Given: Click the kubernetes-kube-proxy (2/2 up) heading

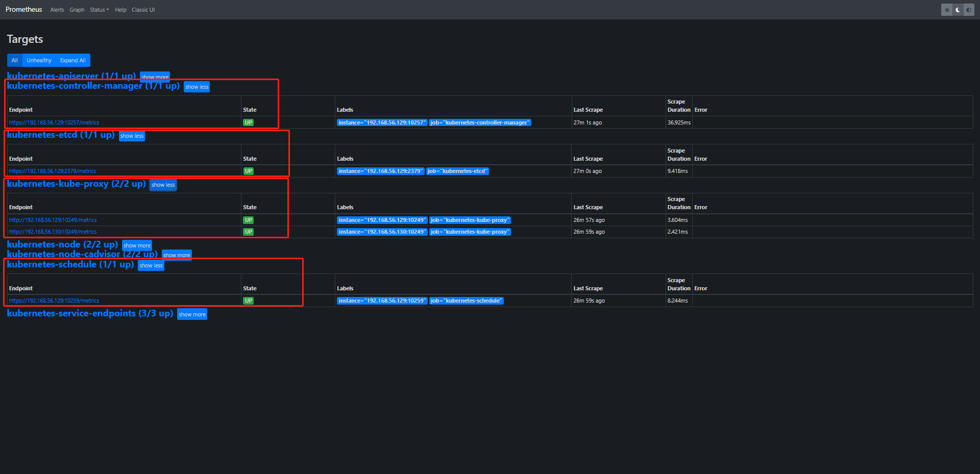Looking at the screenshot, I should [77, 184].
